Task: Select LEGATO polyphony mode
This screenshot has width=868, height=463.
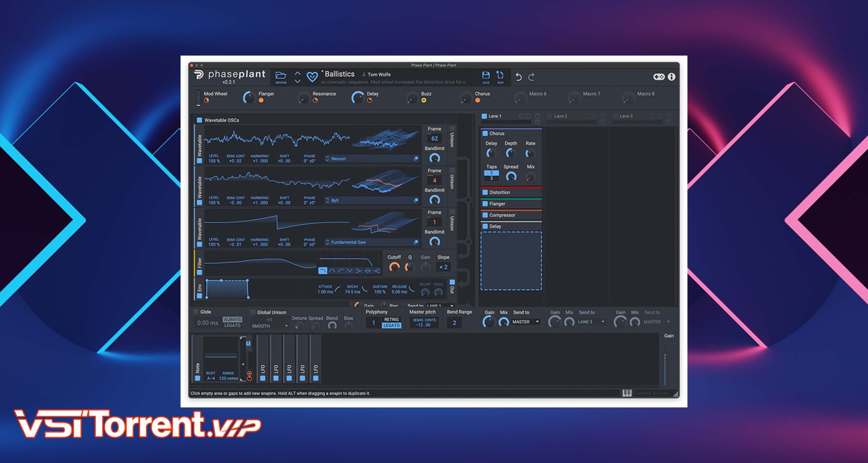Action: click(391, 325)
